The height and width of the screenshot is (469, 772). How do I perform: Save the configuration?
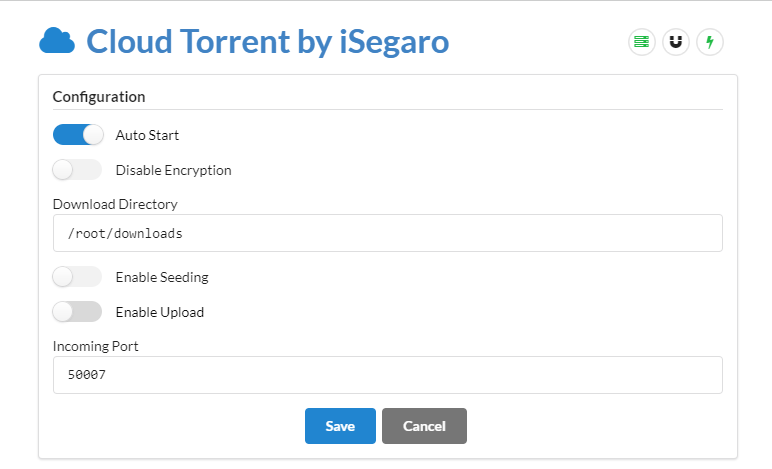tap(340, 426)
